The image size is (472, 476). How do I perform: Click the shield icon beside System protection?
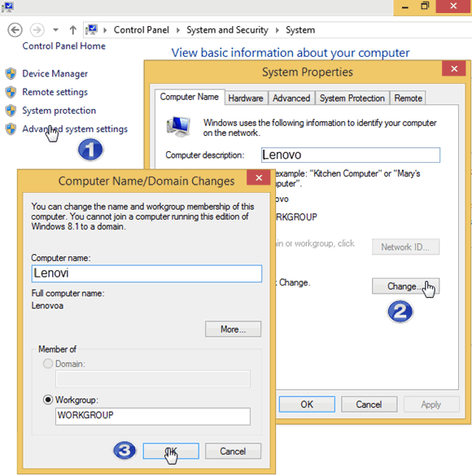[x=11, y=111]
